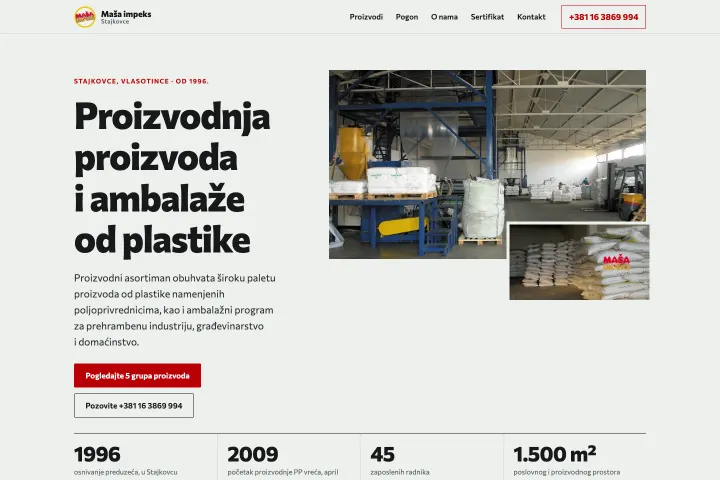Click Pogledajte 5 grupa proizvoda button
Image resolution: width=720 pixels, height=480 pixels.
137,375
